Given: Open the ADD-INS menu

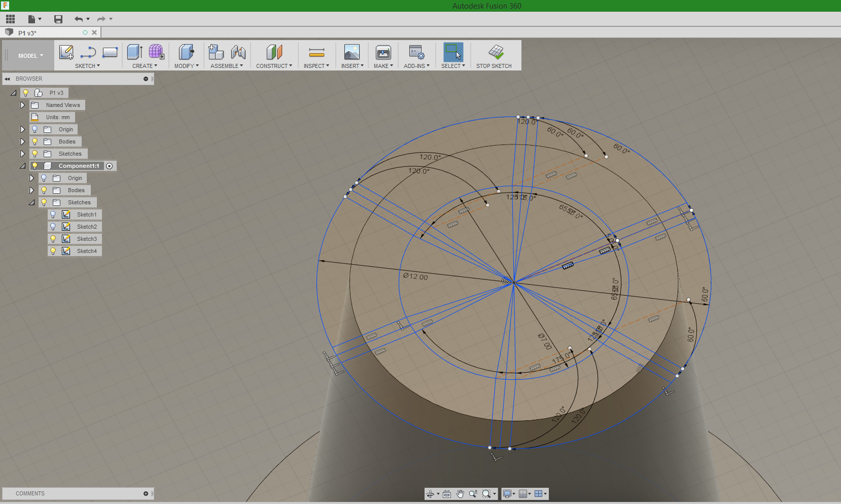Looking at the screenshot, I should point(416,66).
